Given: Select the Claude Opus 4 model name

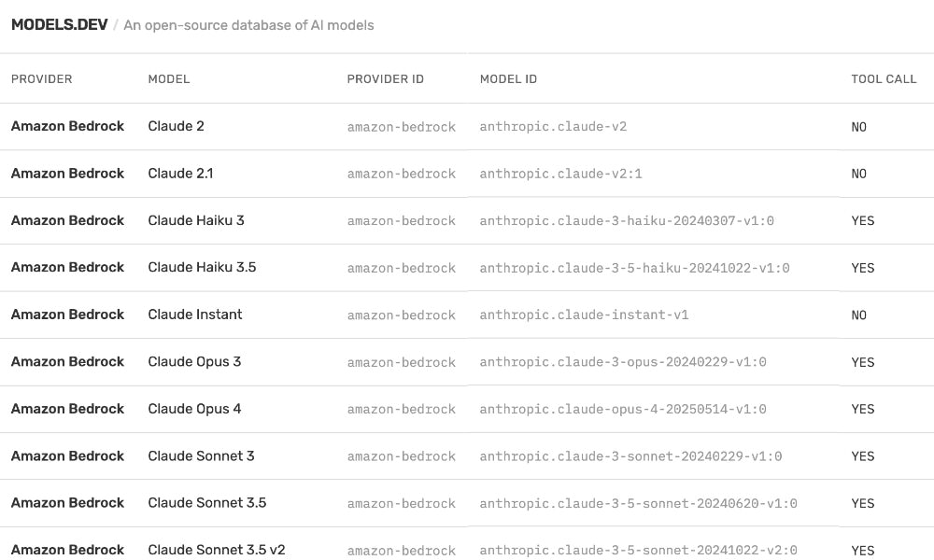Looking at the screenshot, I should [194, 409].
